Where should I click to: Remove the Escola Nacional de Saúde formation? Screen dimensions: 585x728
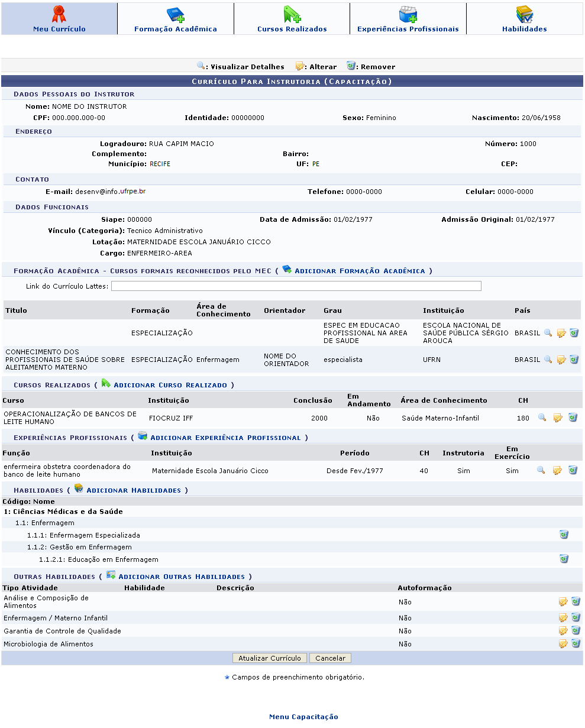(574, 333)
